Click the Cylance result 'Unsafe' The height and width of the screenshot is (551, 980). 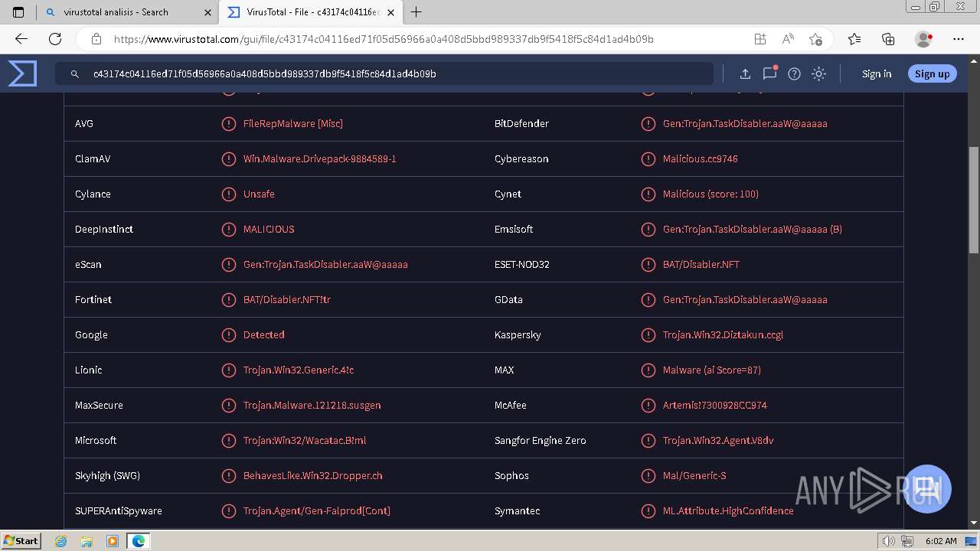coord(259,194)
